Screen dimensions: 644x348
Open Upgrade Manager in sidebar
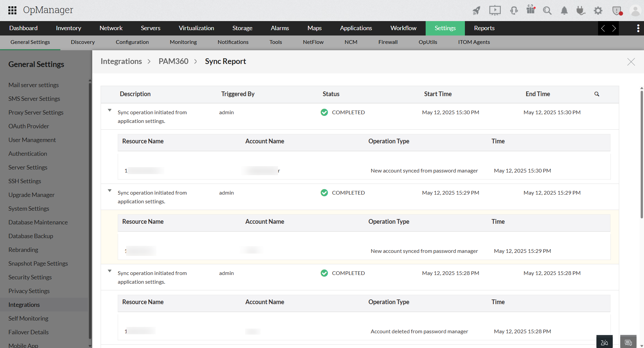32,195
